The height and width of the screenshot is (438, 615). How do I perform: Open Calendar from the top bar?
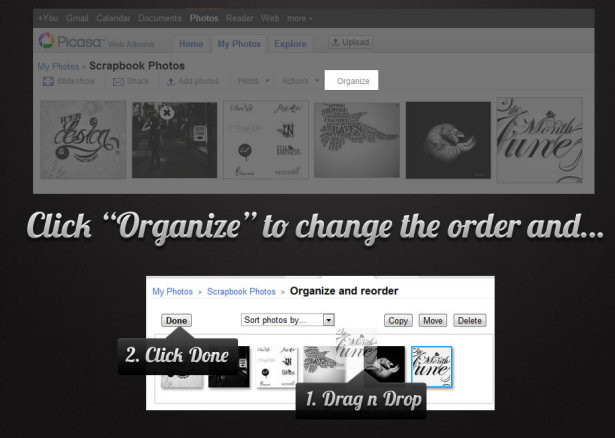[x=113, y=18]
